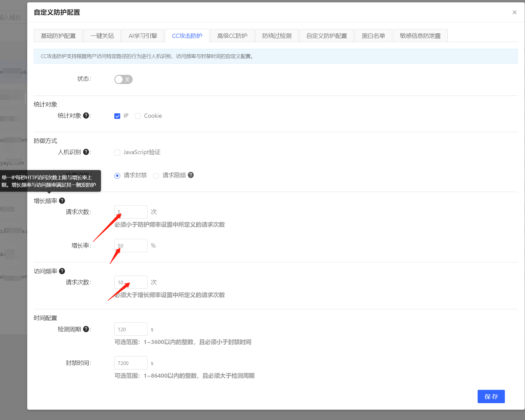Viewport: 525px width, 420px height.
Task: Switch to the 一键关站 tab
Action: pyautogui.click(x=102, y=36)
